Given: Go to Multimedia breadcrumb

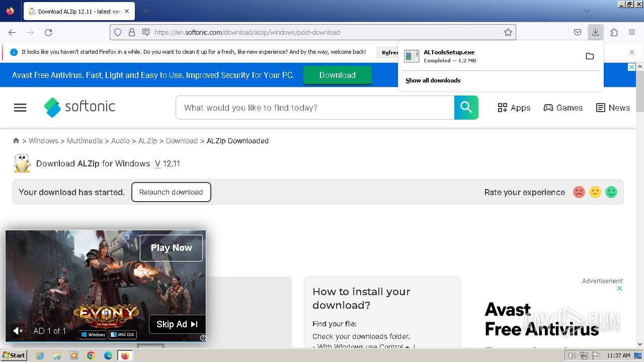Looking at the screenshot, I should pyautogui.click(x=85, y=141).
